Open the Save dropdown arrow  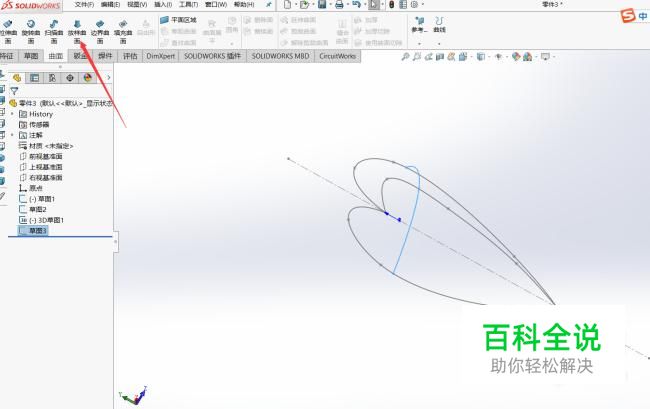click(x=330, y=5)
